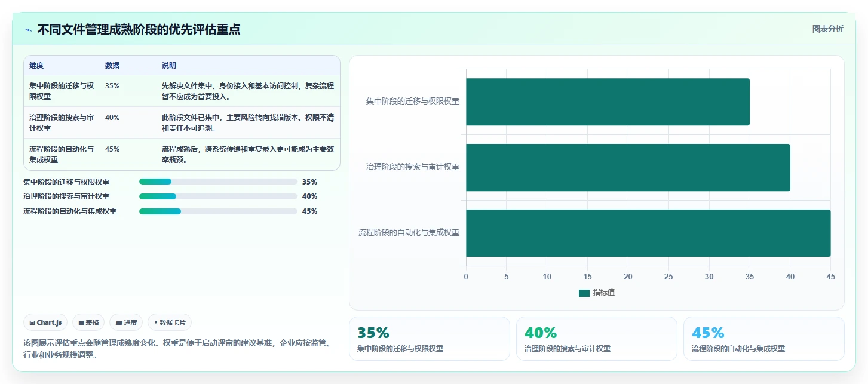
Task: Click the table cell 流程阶段的自动化与集成权重
Action: coord(62,154)
